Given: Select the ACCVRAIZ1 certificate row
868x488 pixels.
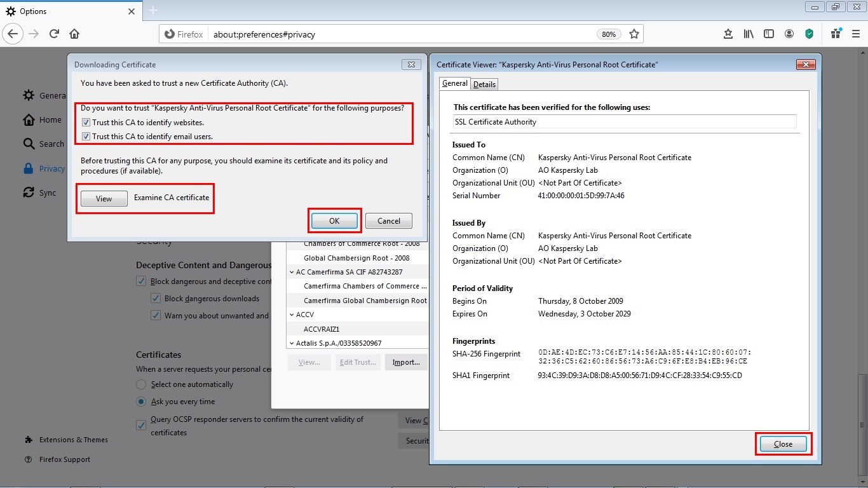Looking at the screenshot, I should pos(356,329).
